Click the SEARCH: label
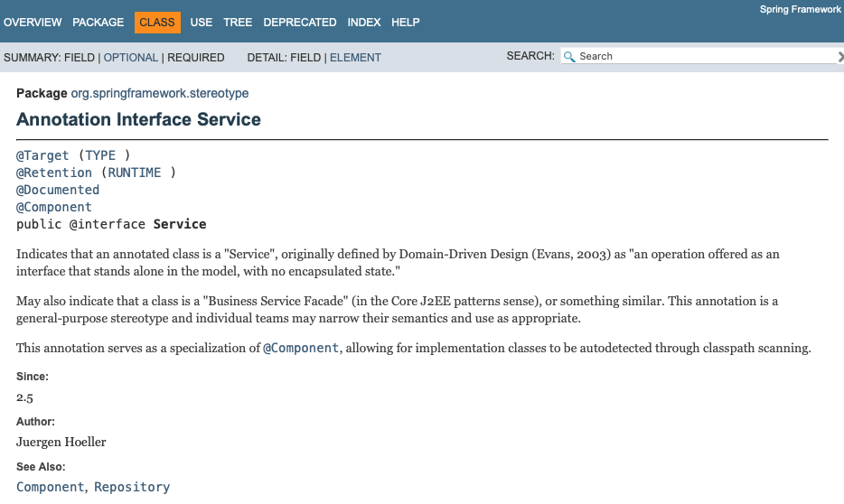This screenshot has height=504, width=844. coord(530,56)
